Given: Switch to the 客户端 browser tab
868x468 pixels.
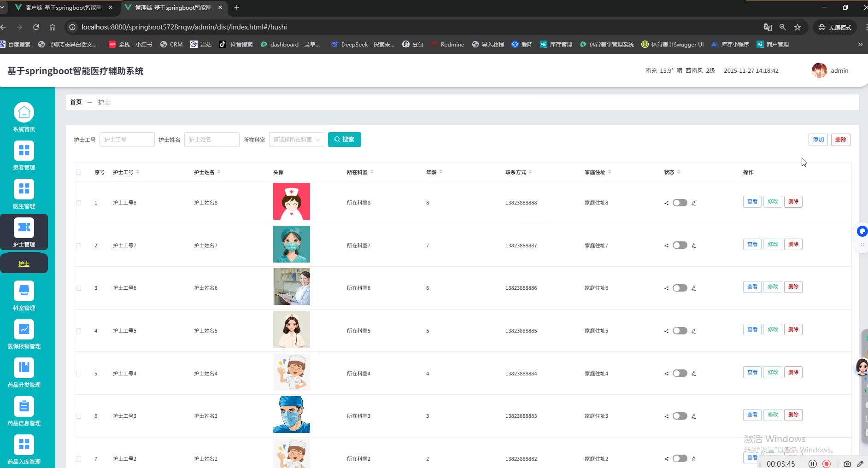Looking at the screenshot, I should click(63, 8).
